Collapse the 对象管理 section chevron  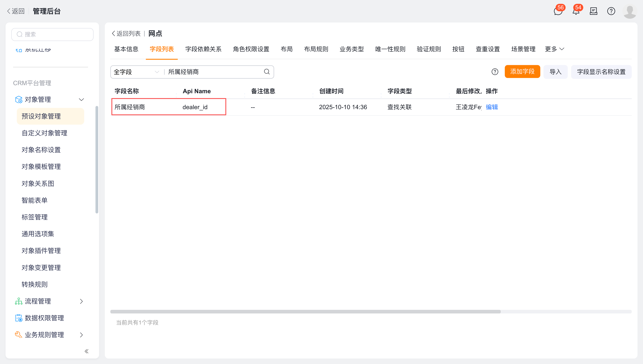[x=81, y=100]
